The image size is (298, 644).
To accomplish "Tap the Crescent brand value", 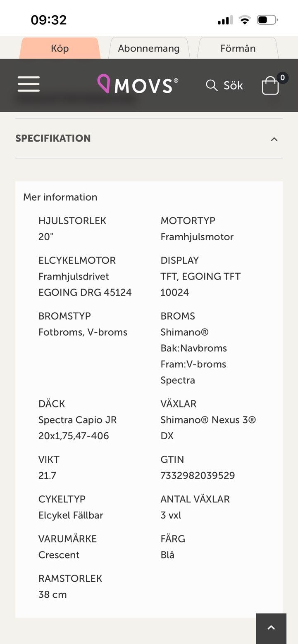I will point(59,555).
